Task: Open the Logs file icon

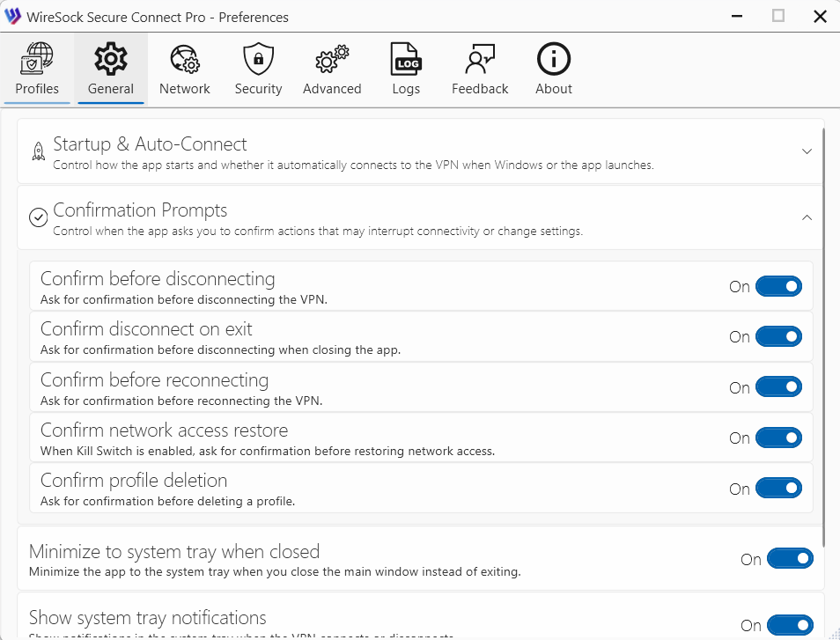Action: (406, 60)
